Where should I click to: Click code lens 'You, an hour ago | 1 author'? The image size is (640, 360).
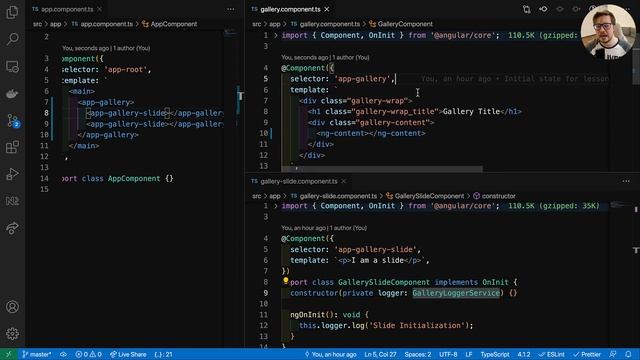(x=324, y=228)
